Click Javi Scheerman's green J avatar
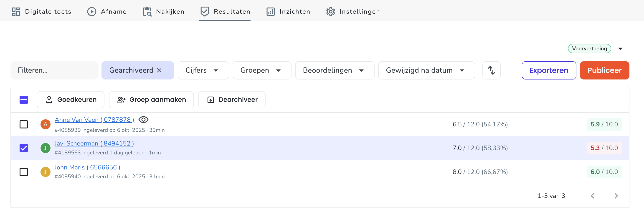This screenshot has width=644, height=220. click(46, 148)
